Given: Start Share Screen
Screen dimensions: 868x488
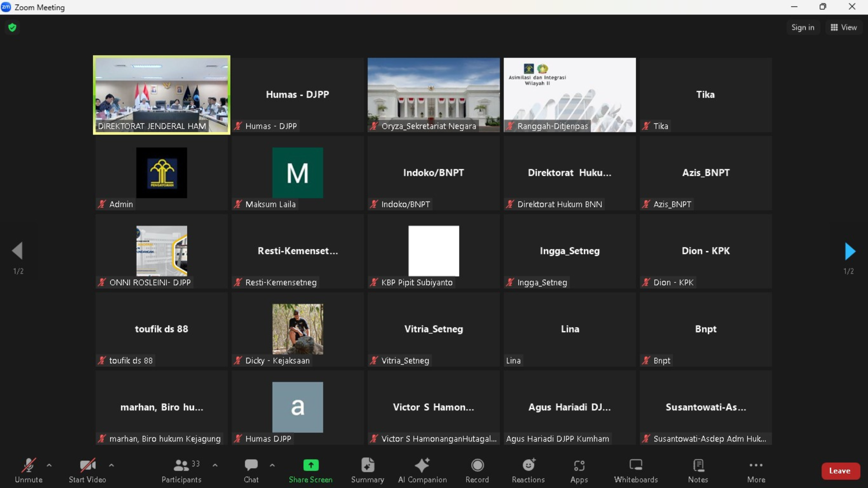Looking at the screenshot, I should (x=311, y=470).
